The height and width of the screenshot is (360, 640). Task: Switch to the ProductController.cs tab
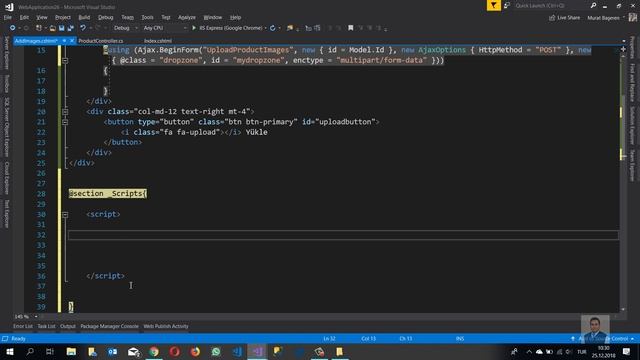tap(101, 41)
